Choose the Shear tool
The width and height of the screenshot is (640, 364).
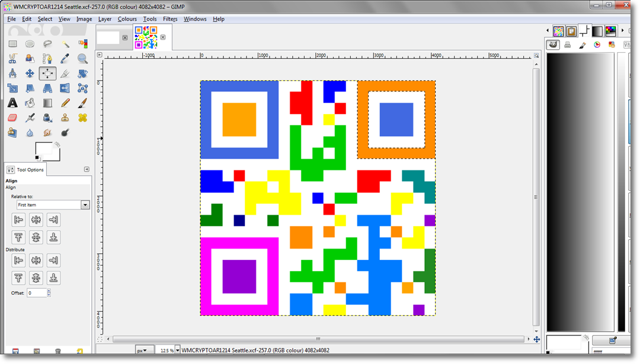(x=30, y=88)
